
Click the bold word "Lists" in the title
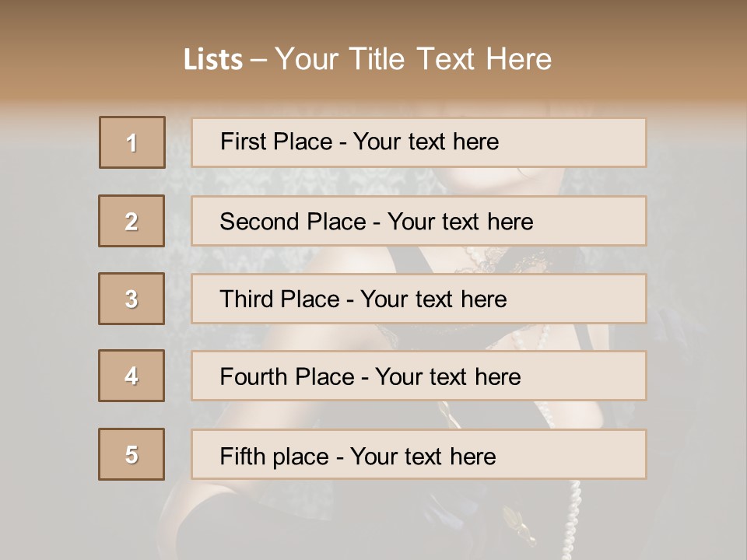click(213, 60)
